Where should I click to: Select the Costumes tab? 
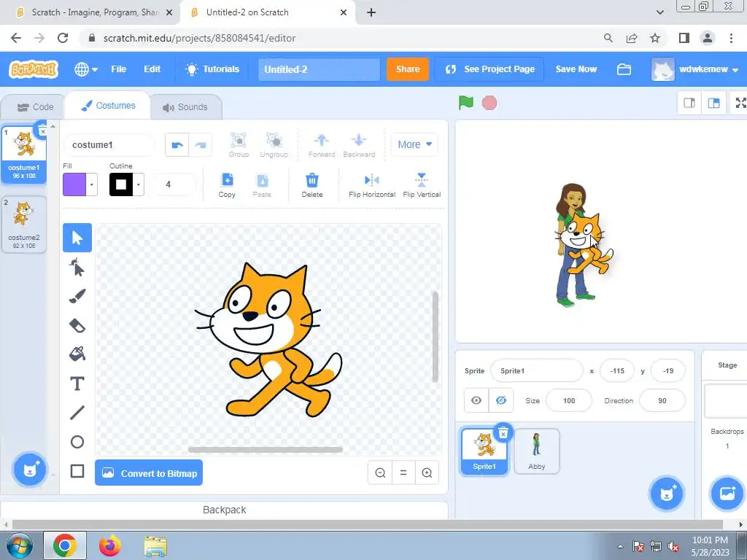(x=108, y=106)
